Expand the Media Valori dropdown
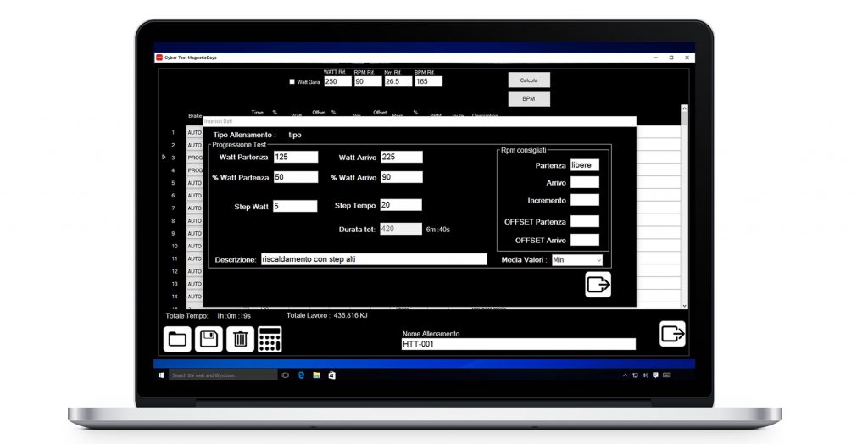The width and height of the screenshot is (868, 444). (576, 259)
